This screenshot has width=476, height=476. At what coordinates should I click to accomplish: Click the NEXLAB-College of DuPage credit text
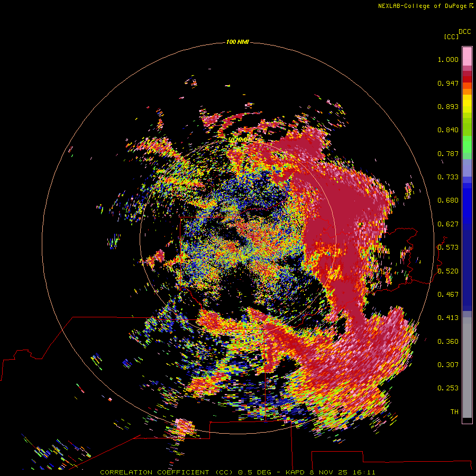(422, 6)
